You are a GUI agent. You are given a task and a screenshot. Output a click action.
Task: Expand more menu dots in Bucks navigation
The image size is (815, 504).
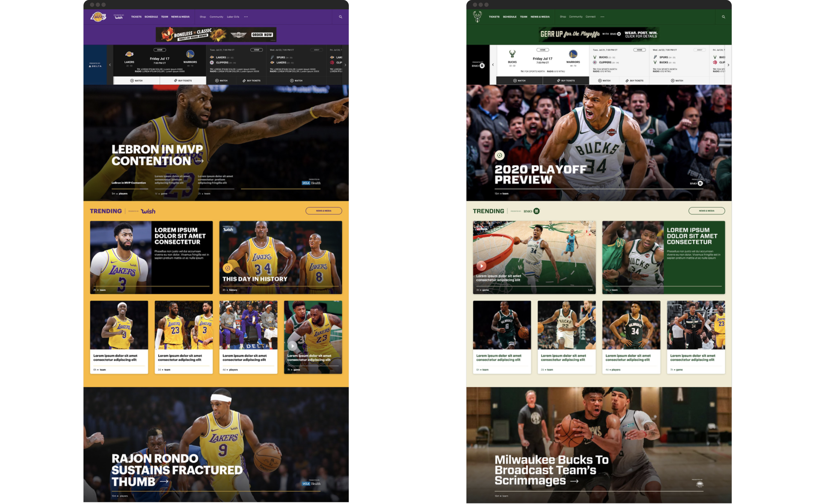click(602, 17)
